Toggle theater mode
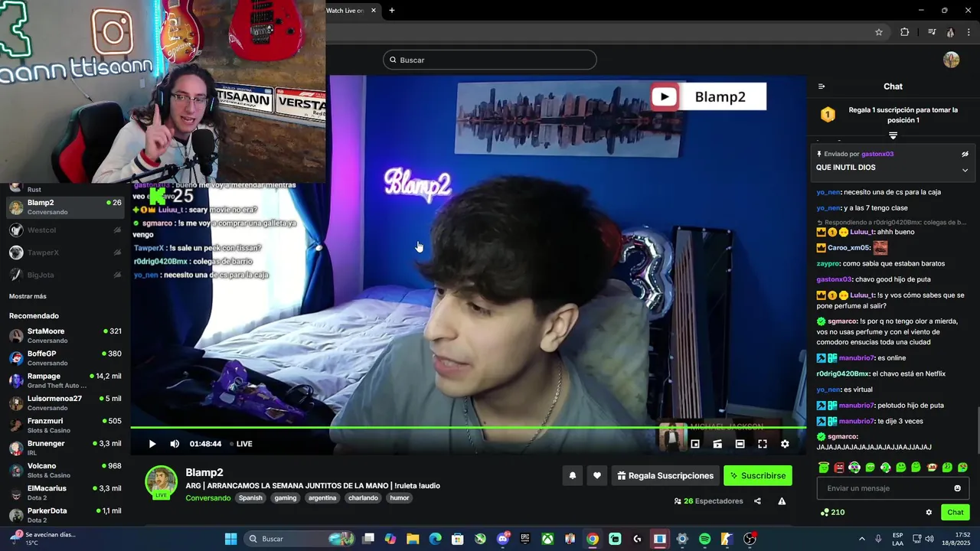The height and width of the screenshot is (551, 980). [740, 444]
